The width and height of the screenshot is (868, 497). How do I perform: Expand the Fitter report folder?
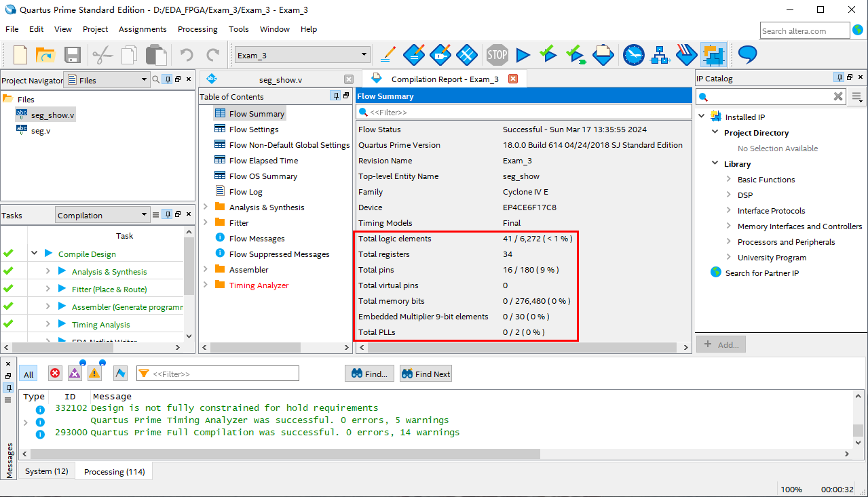206,222
